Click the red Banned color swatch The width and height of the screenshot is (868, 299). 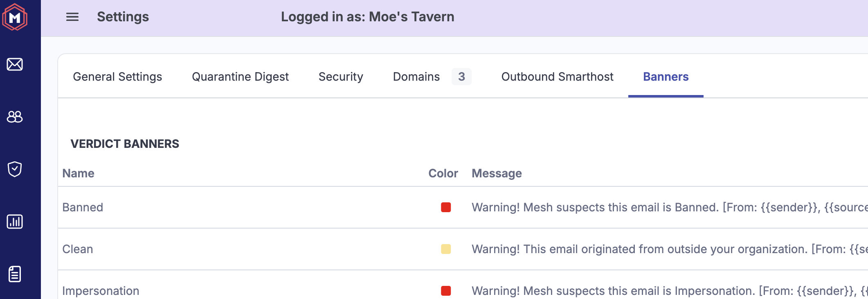[x=446, y=207]
